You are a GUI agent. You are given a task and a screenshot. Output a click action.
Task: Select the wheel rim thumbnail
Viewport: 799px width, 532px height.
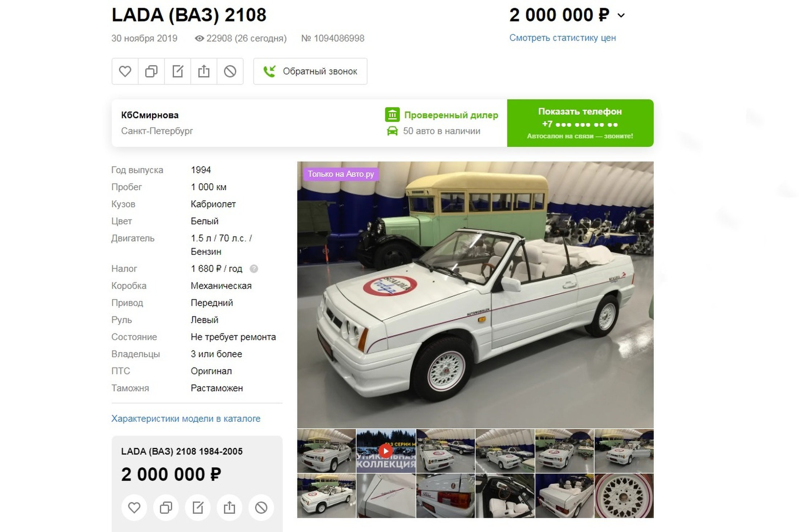624,496
